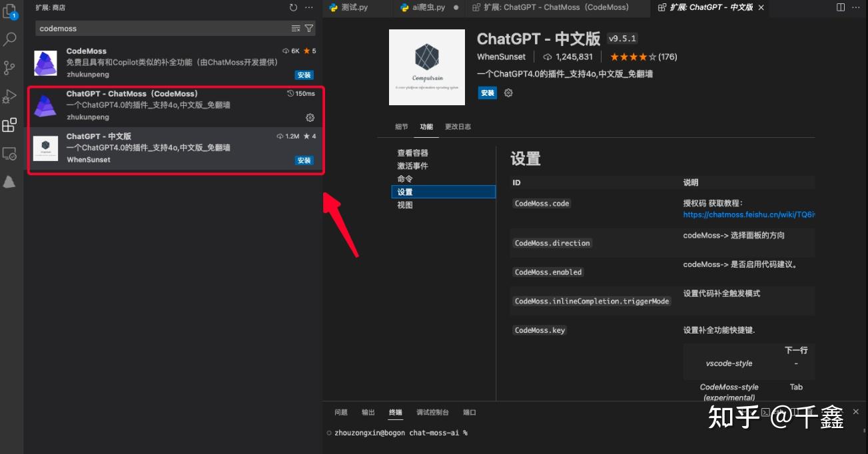This screenshot has height=454, width=868.
Task: Open the Search view
Action: [x=10, y=40]
